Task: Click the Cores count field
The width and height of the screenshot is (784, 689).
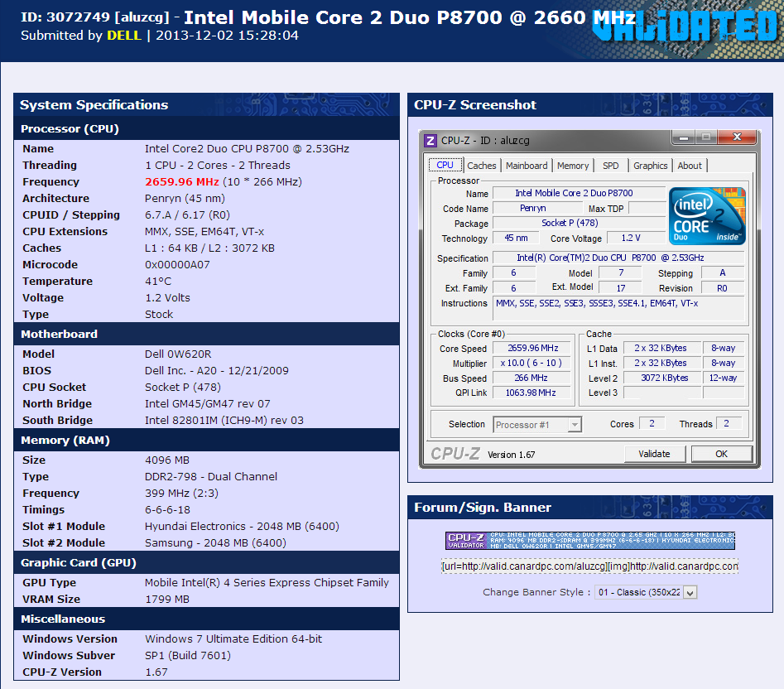Action: point(652,423)
